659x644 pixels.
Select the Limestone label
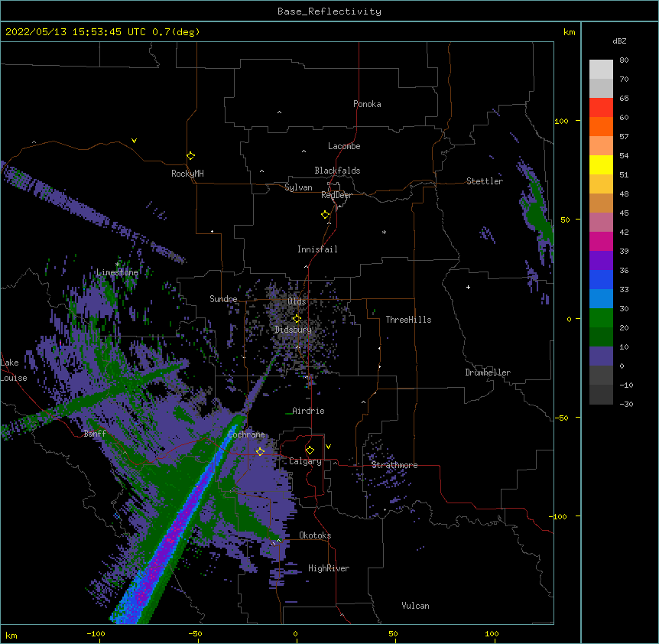pos(117,272)
